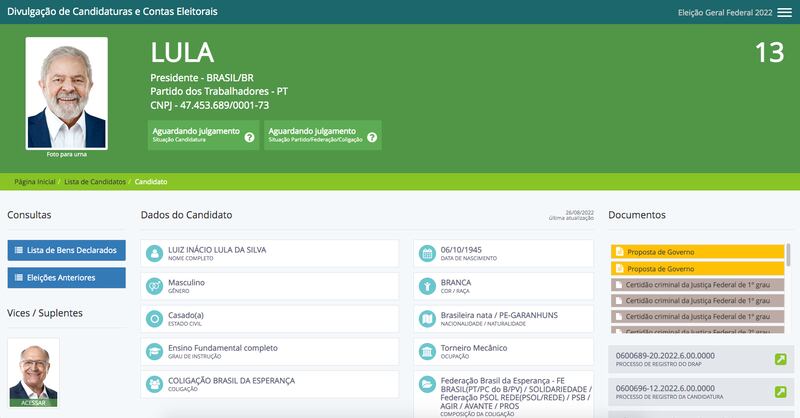Go to Página Inicial breadcrumb
800x418 pixels.
(x=35, y=182)
